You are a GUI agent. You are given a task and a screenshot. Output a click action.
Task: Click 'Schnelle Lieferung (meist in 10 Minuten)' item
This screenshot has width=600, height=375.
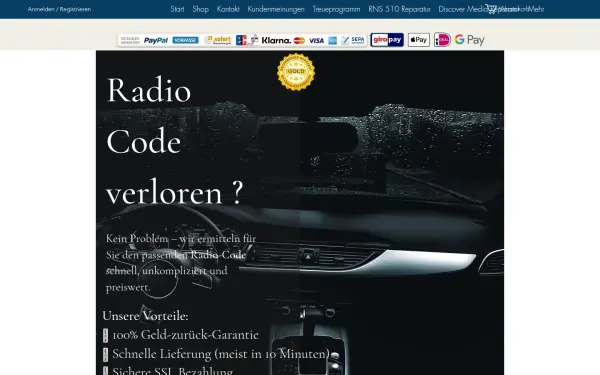(x=221, y=354)
